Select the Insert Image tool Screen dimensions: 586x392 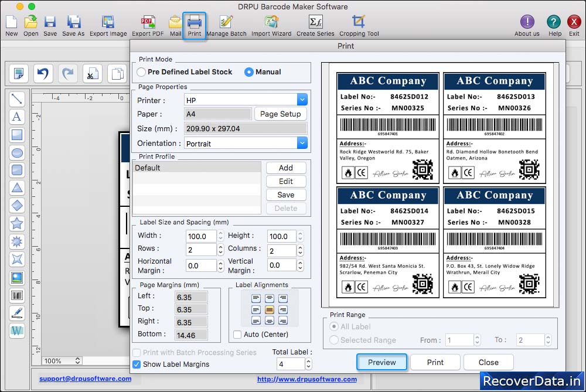[17, 277]
